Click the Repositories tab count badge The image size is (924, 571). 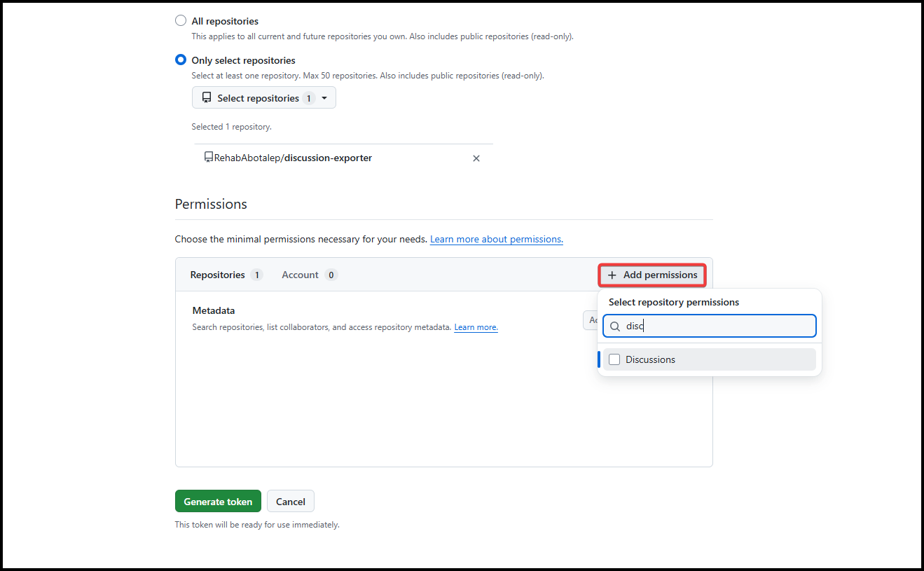point(256,275)
